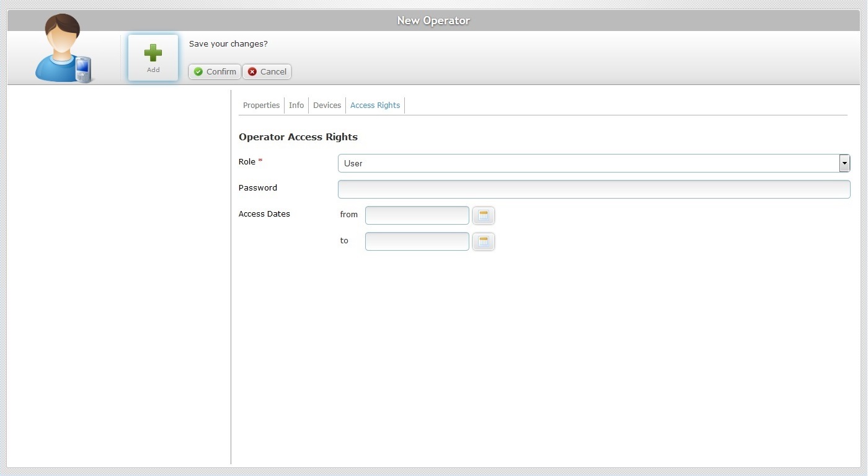868x476 pixels.
Task: Open calendar picker for 'to' date
Action: click(484, 241)
